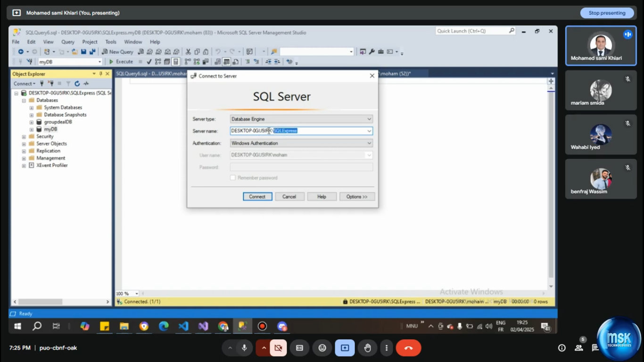Leave the call with the red hang-up button
644x362 pixels.
[x=408, y=348]
